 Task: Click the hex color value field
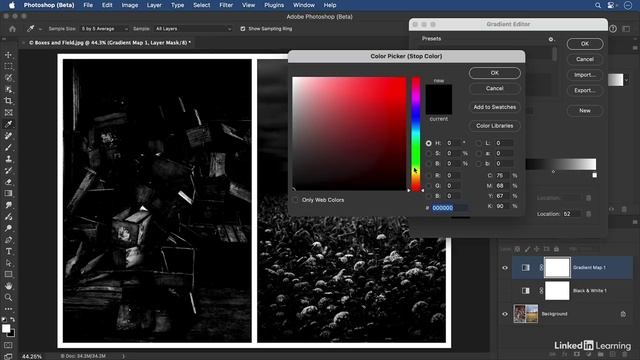tap(449, 208)
